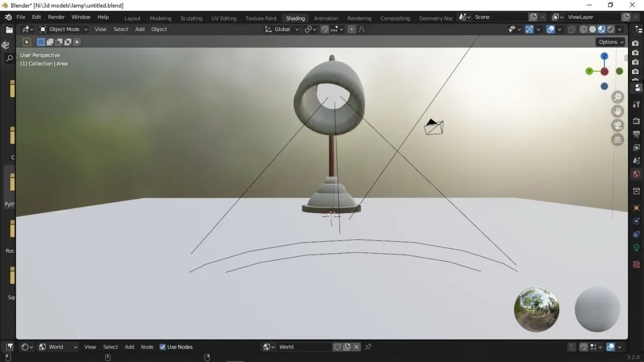644x362 pixels.
Task: Click the new scene icon next to Scene
Action: pos(533,17)
